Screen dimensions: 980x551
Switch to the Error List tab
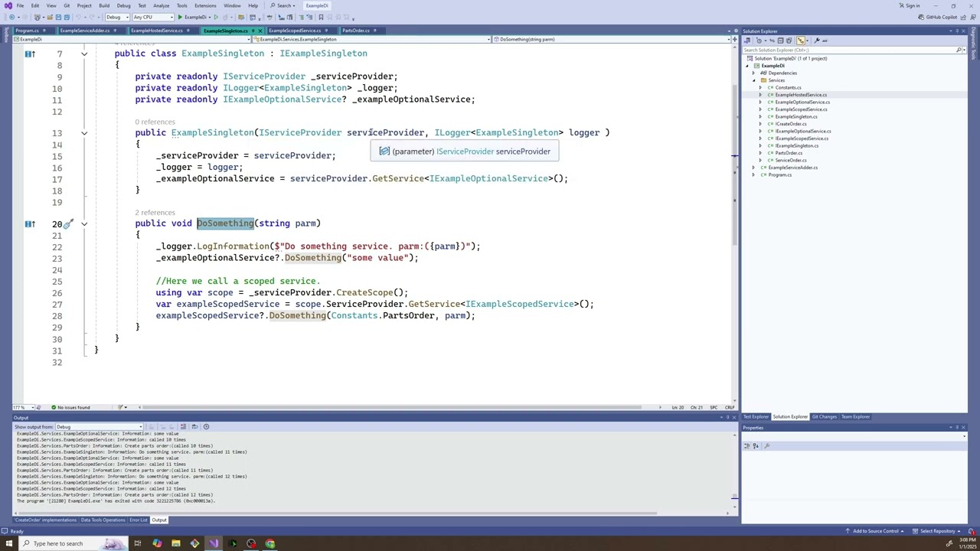coord(139,520)
